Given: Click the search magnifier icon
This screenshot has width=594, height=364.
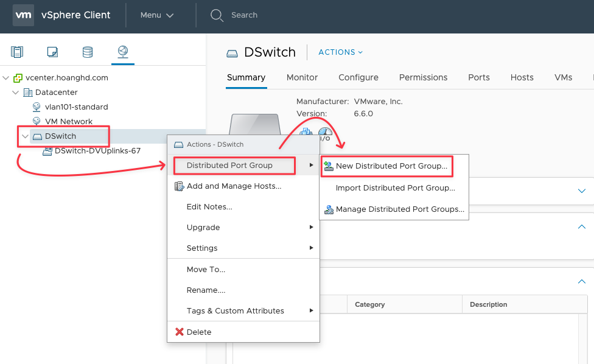Looking at the screenshot, I should (217, 16).
